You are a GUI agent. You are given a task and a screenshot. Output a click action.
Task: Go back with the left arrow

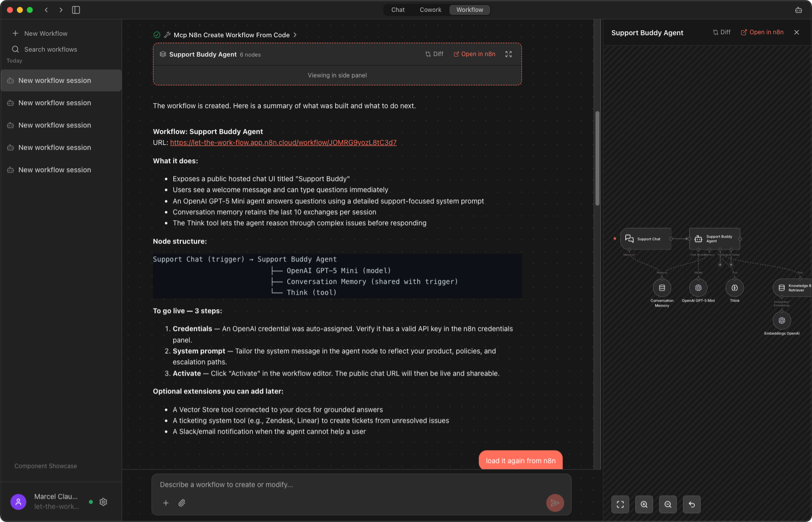tap(46, 10)
